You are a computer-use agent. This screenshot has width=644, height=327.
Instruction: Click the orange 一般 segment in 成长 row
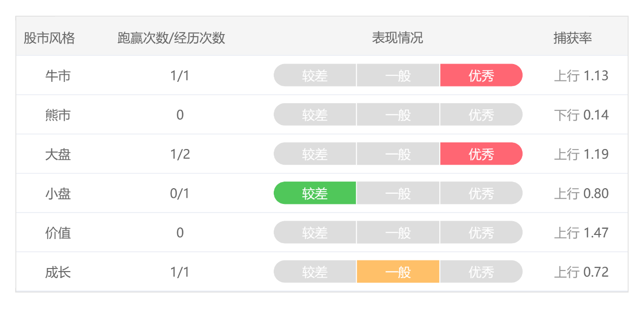click(x=398, y=272)
